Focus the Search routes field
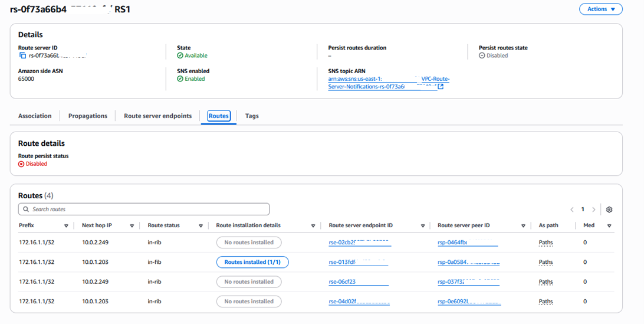 [x=144, y=210]
